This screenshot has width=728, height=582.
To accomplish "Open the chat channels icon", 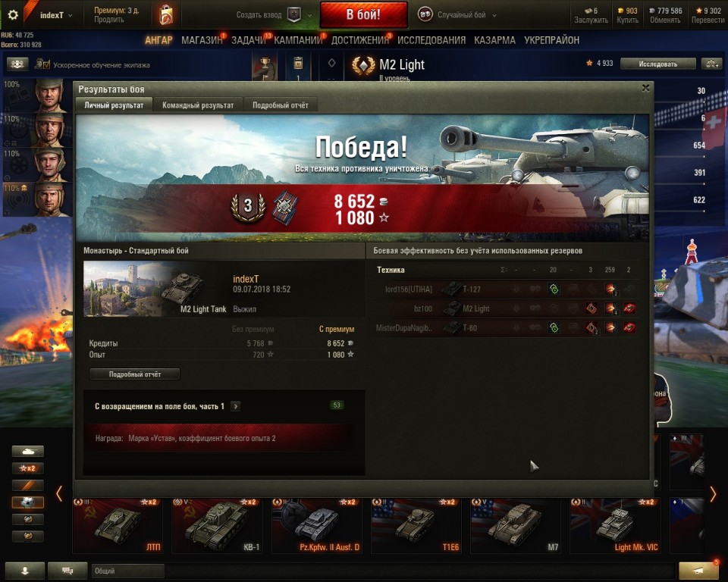I will point(67,571).
